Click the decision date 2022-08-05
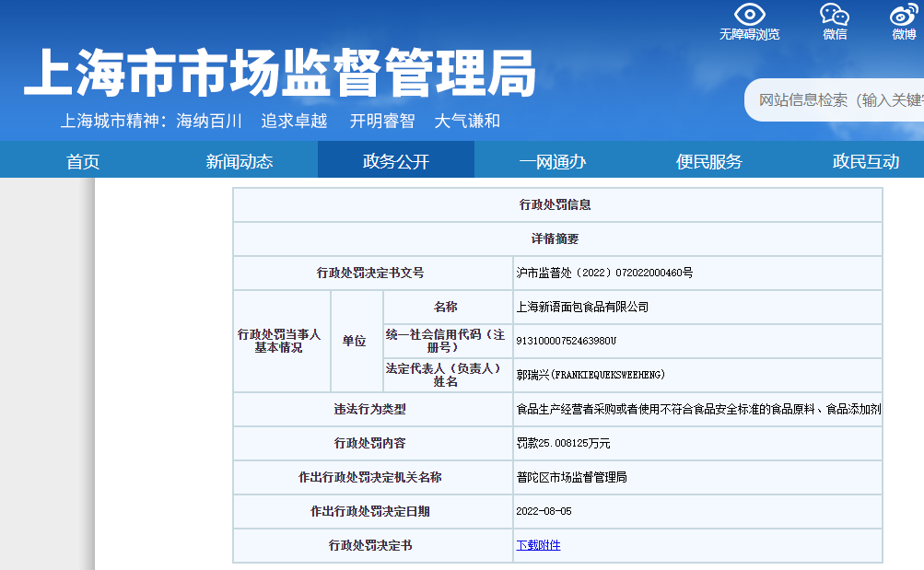 (544, 511)
